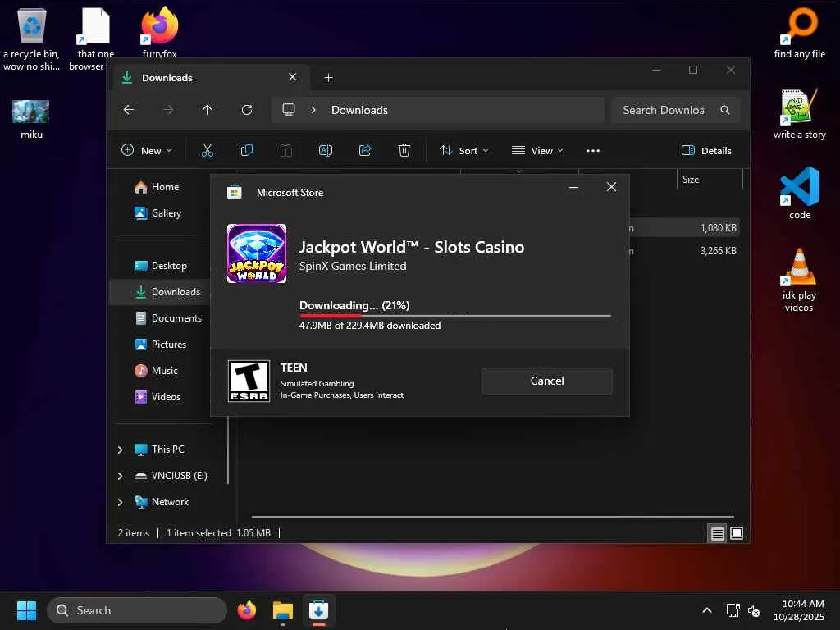Screen dimensions: 840x630
Task: Select Documents in the navigation pane
Action: point(176,318)
